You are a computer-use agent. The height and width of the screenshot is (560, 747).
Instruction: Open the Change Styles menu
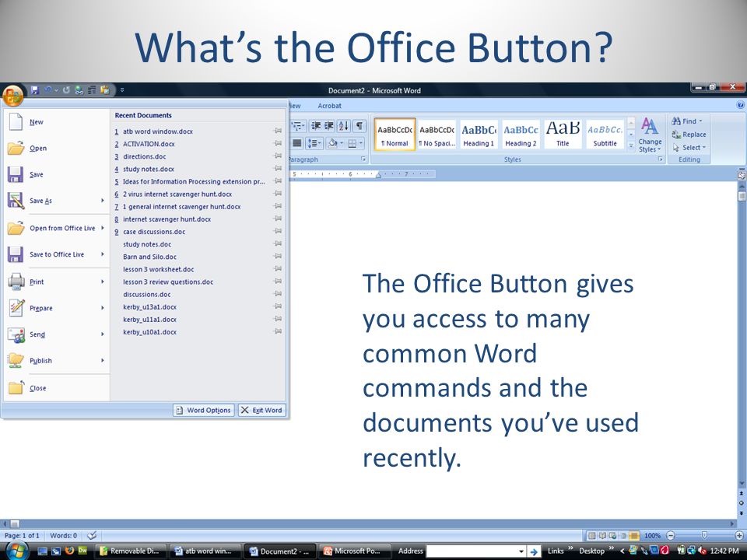[650, 135]
